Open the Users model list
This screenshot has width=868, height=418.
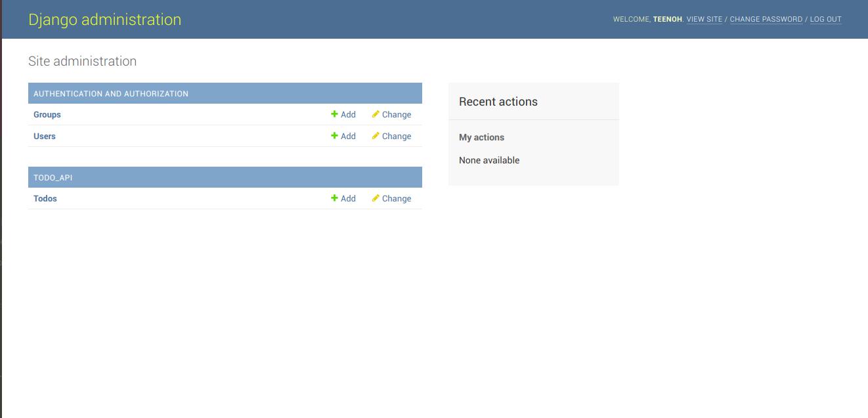click(x=45, y=136)
